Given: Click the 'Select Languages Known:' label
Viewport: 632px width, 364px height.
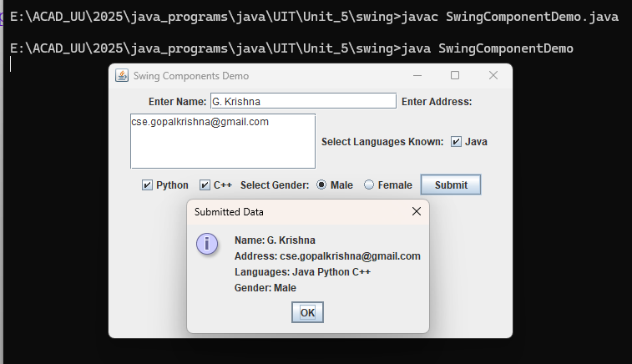Looking at the screenshot, I should [x=382, y=142].
